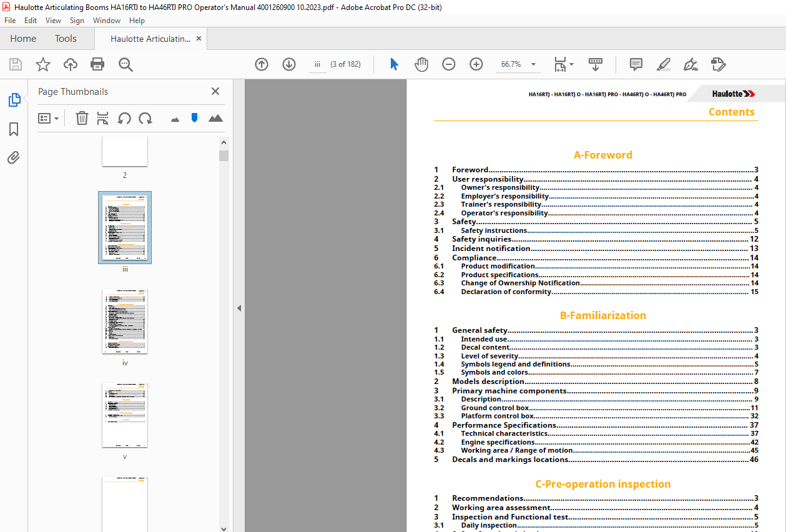Click the page number input field
Viewport: 786px width, 532px height.
click(x=317, y=64)
